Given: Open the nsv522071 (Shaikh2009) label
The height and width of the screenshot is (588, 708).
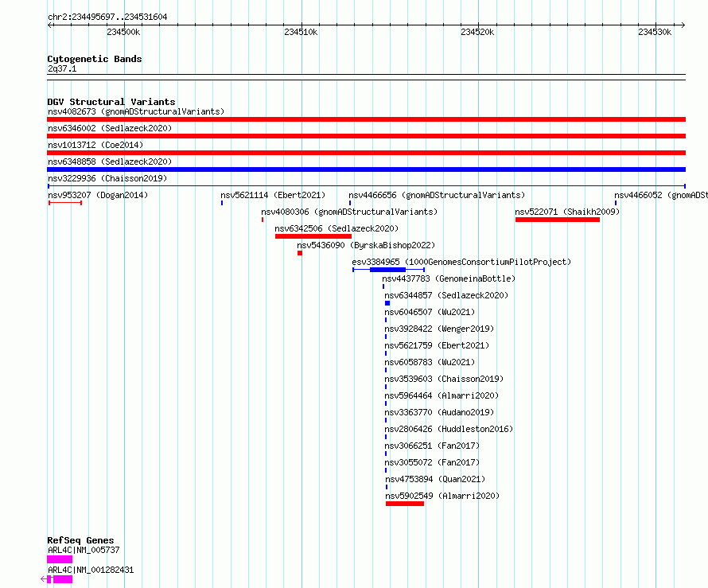Looking at the screenshot, I should tap(567, 212).
